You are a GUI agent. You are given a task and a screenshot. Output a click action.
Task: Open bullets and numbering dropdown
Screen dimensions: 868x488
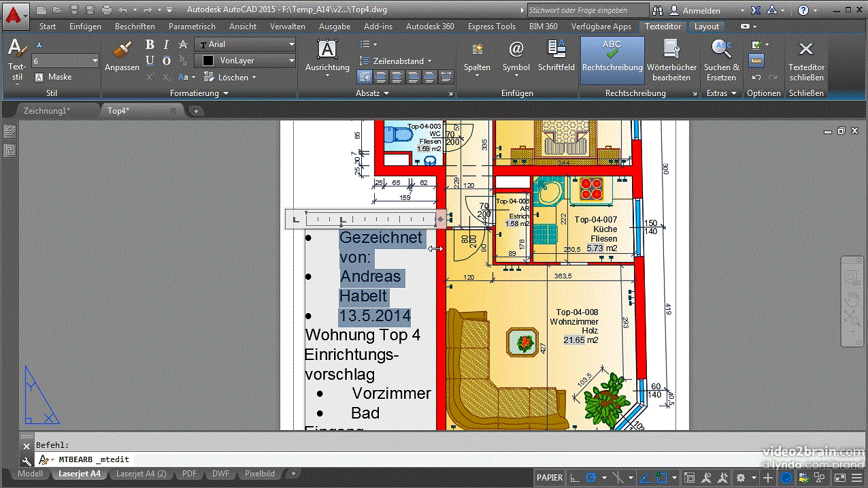[x=368, y=44]
